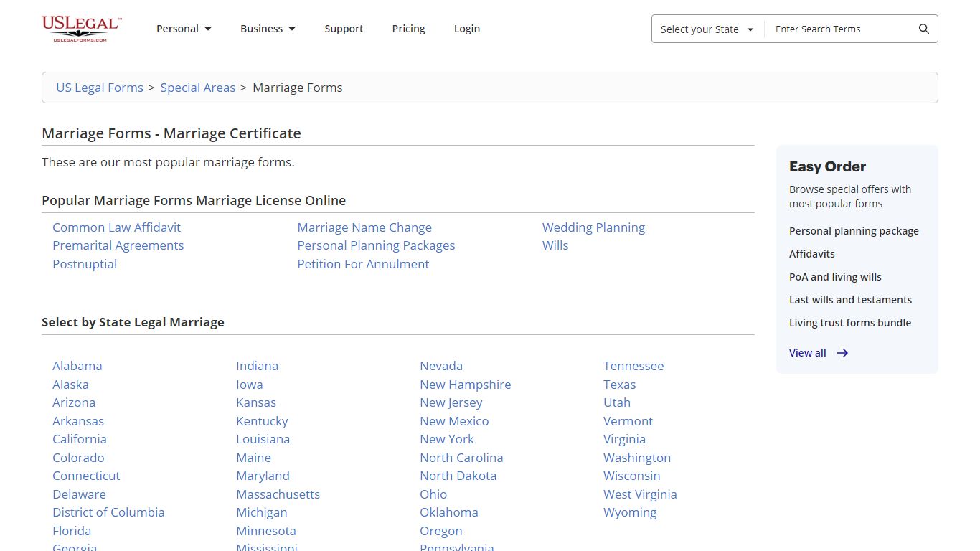The height and width of the screenshot is (551, 980).
Task: Select Last wills and testaments
Action: [851, 300]
